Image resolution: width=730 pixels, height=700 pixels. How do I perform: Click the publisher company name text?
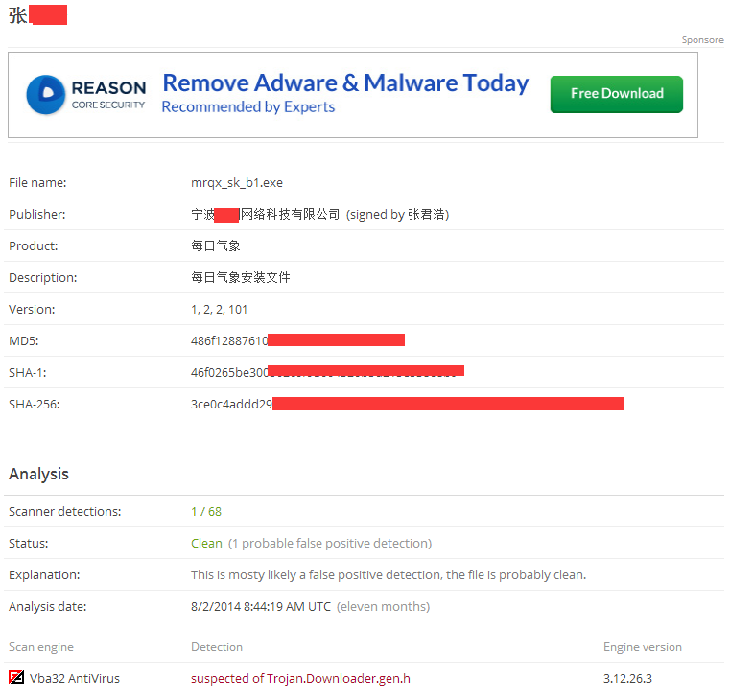pyautogui.click(x=266, y=215)
